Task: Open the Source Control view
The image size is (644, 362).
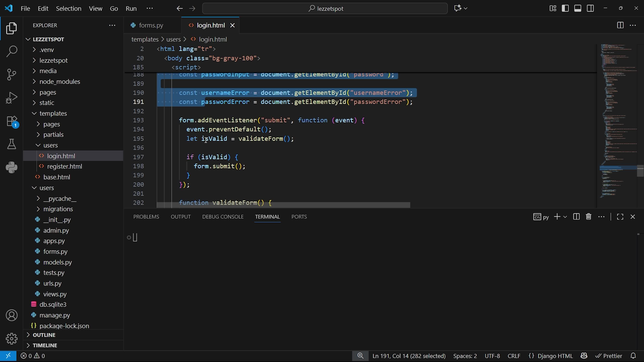Action: pos(12,74)
